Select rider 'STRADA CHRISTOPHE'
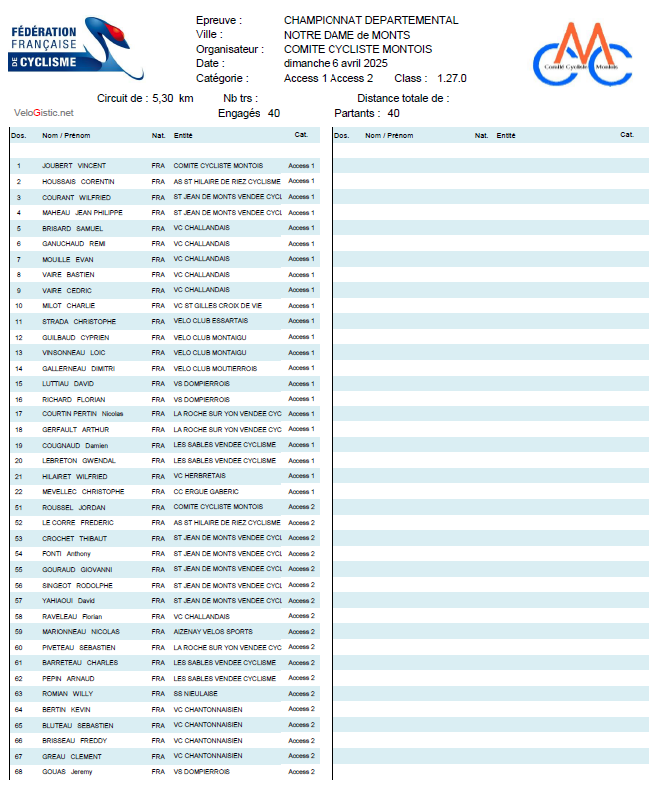 tap(79, 322)
